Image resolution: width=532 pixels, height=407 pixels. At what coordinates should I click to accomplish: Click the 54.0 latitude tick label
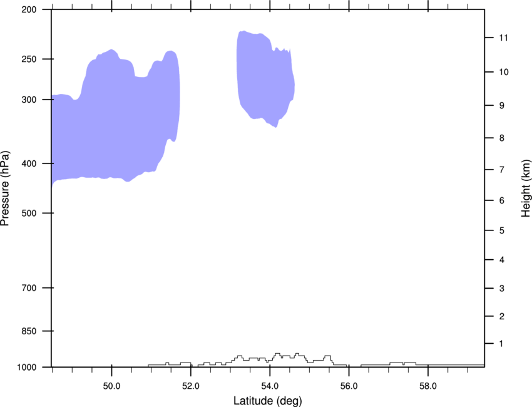[x=270, y=386]
